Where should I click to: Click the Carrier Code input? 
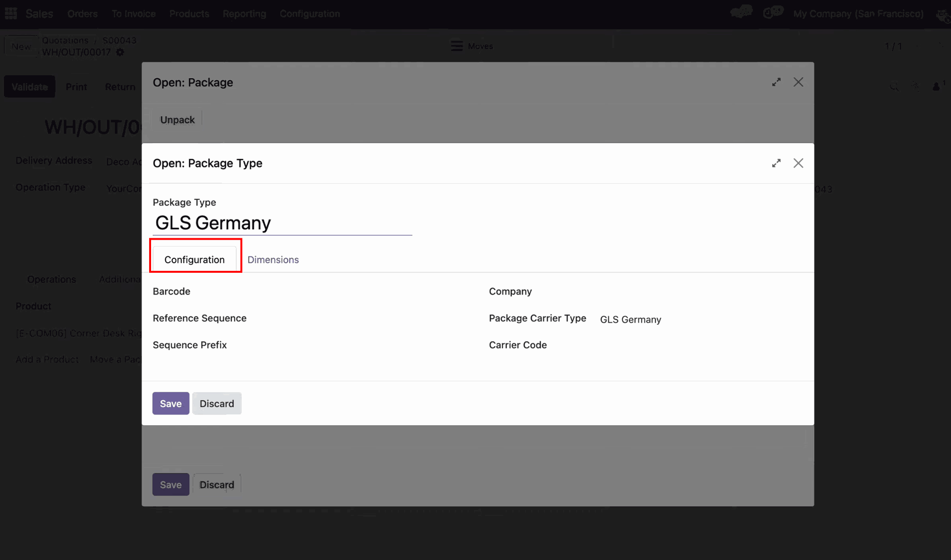(x=693, y=346)
